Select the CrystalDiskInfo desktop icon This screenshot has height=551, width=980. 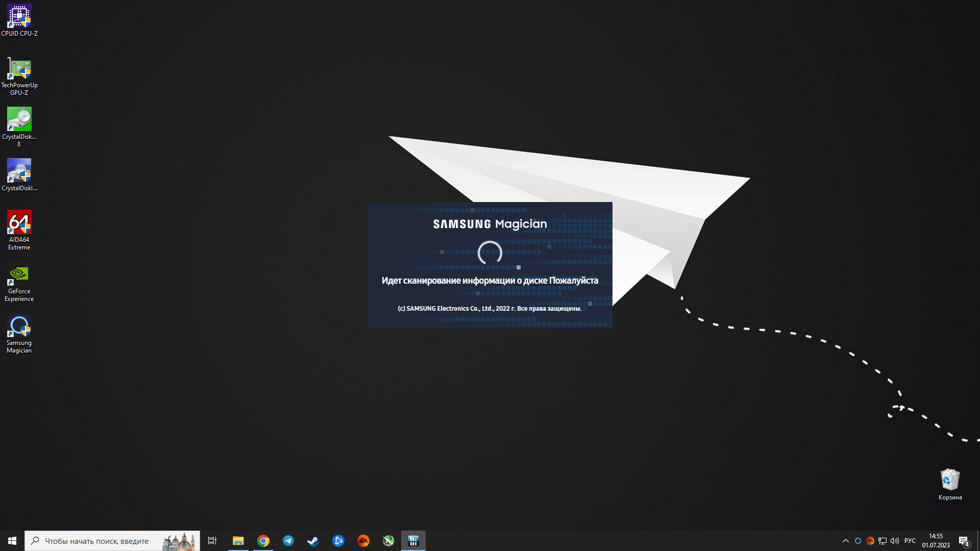[19, 174]
